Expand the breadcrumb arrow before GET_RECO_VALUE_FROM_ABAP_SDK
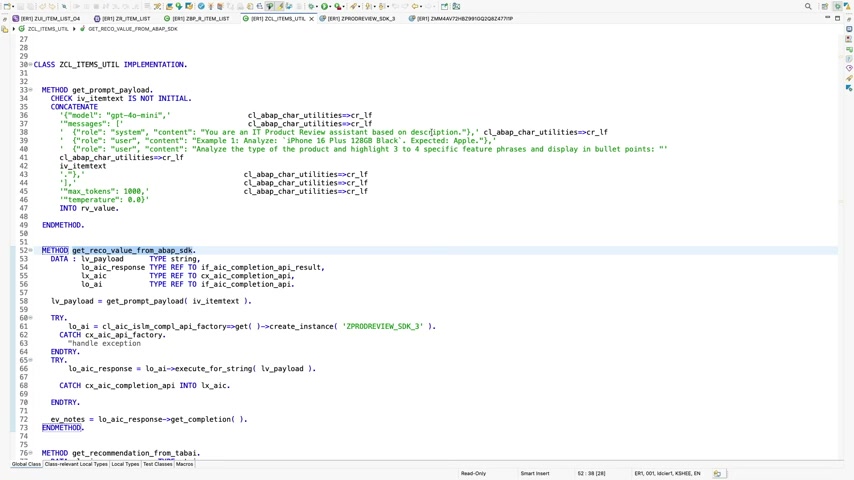Screen dimensions: 854x480 74,29
